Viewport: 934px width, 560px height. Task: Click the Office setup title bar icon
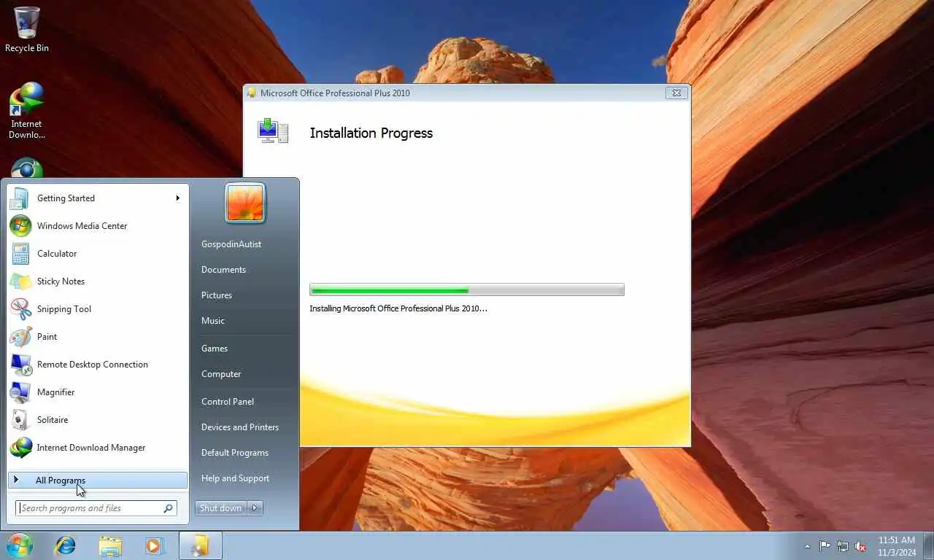(x=252, y=93)
